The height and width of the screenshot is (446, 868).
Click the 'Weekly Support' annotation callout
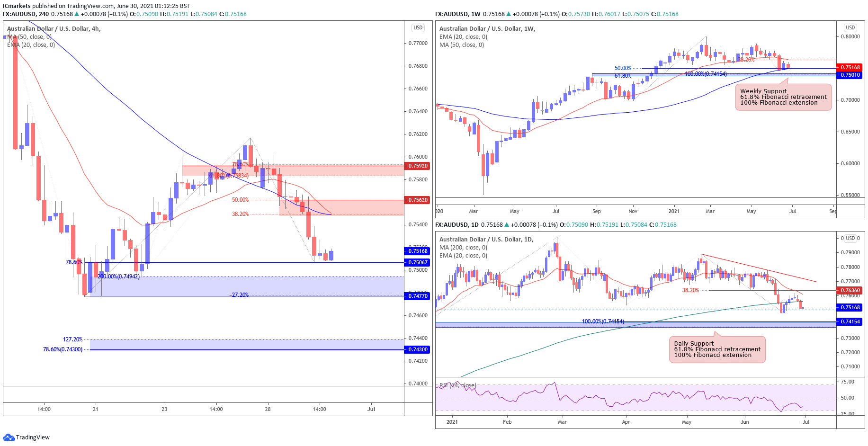783,97
